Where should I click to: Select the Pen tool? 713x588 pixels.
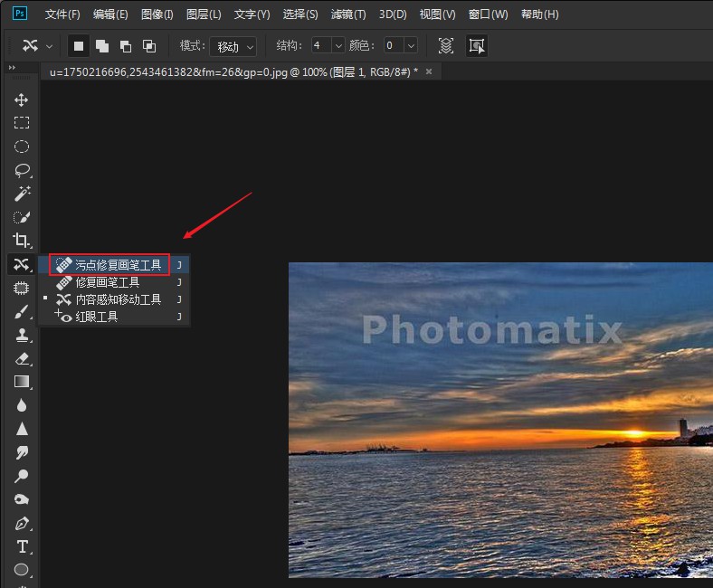tap(22, 523)
